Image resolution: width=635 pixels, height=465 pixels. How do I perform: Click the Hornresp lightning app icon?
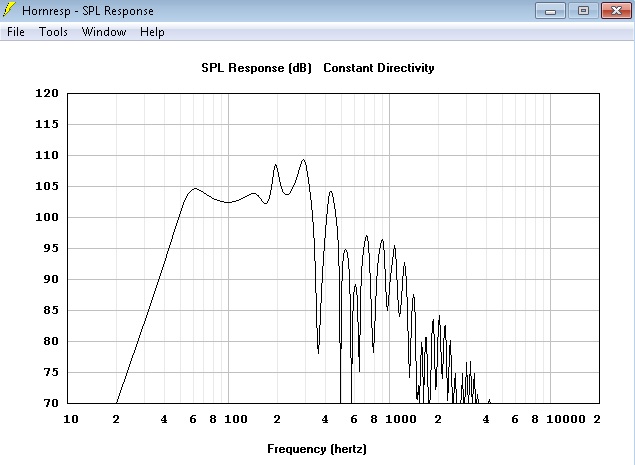click(x=9, y=10)
